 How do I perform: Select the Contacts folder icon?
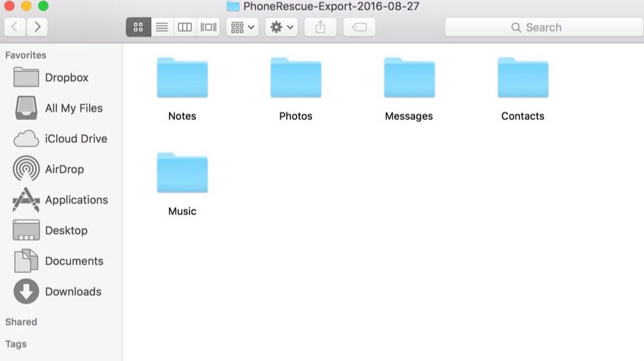coord(523,78)
